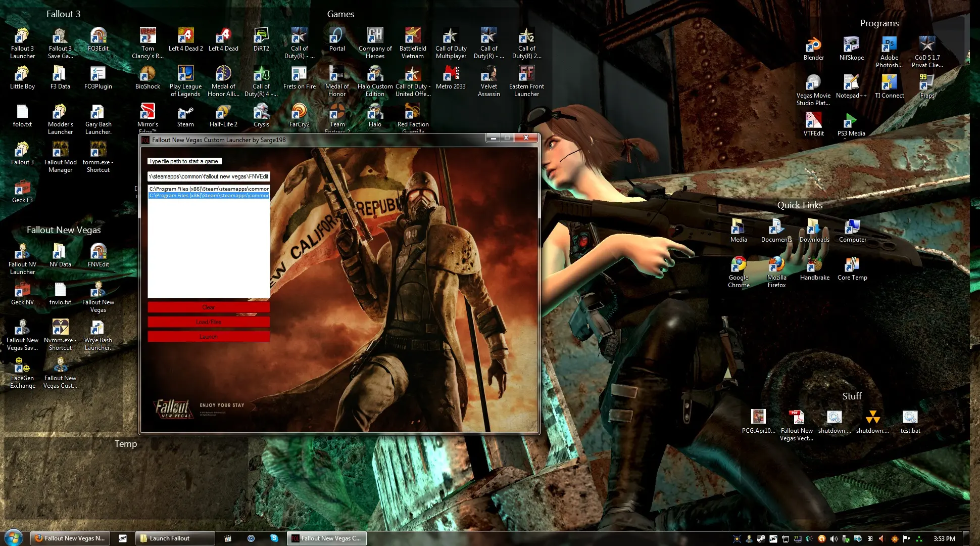
Task: Open the Left 4 Dead 2 shortcut
Action: coord(185,39)
